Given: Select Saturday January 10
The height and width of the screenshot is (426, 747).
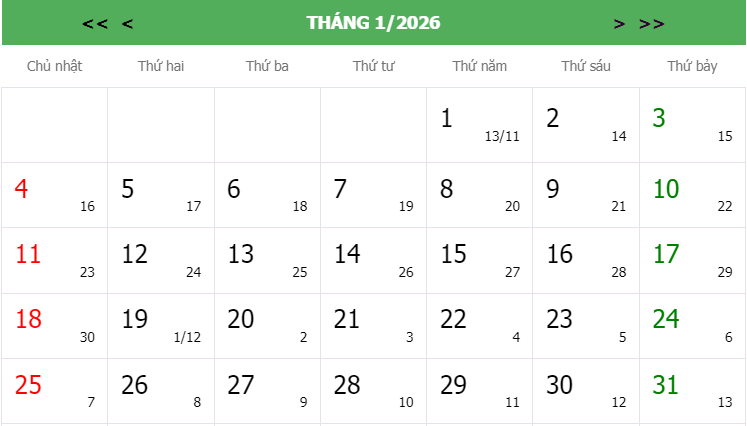Looking at the screenshot, I should click(x=692, y=194).
